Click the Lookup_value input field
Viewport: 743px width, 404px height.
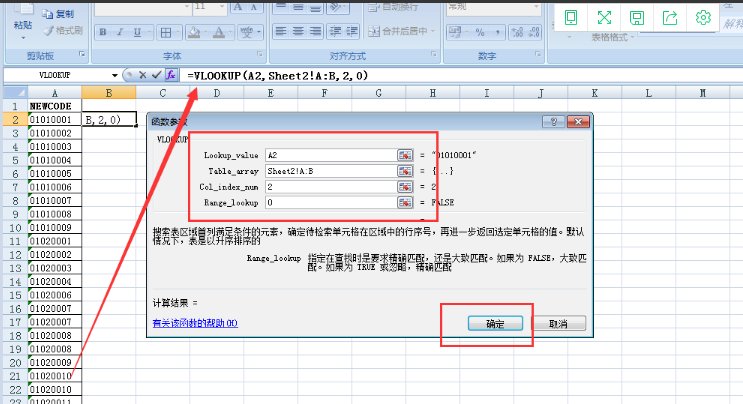coord(330,156)
